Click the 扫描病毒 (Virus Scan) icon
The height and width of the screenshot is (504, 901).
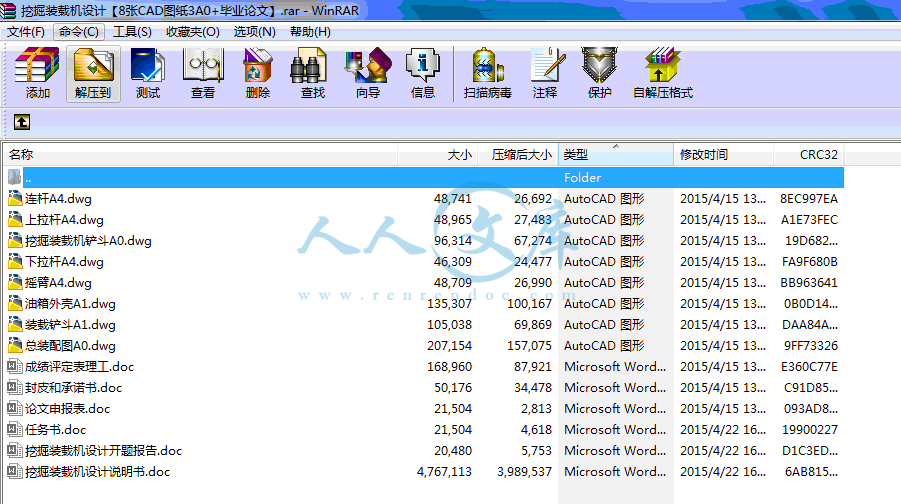click(487, 64)
